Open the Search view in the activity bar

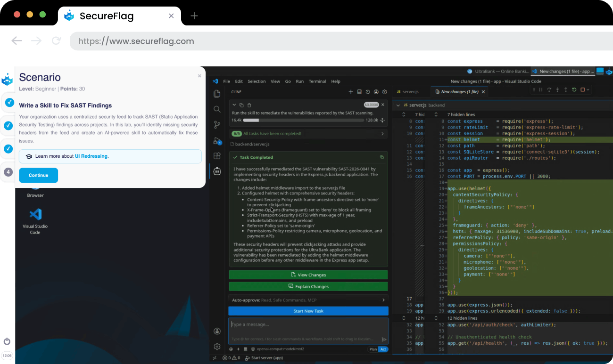(217, 109)
